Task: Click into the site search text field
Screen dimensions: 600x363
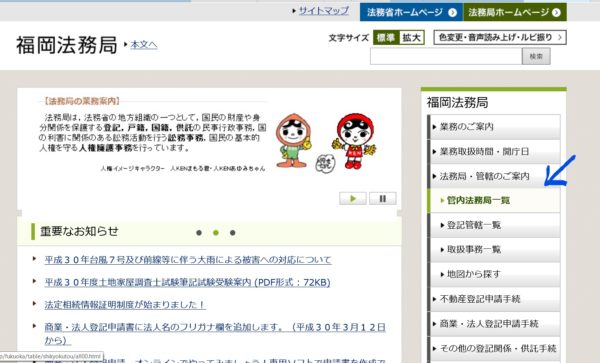Action: 446,56
